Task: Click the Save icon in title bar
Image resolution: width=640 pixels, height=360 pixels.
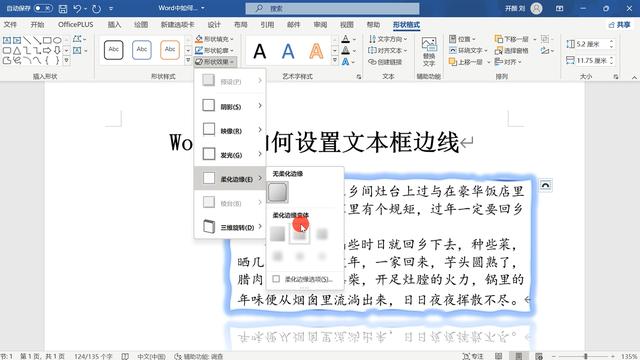Action: pos(63,8)
